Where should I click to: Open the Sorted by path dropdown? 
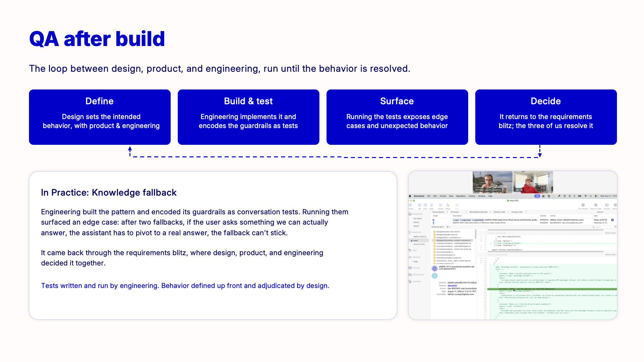click(438, 227)
